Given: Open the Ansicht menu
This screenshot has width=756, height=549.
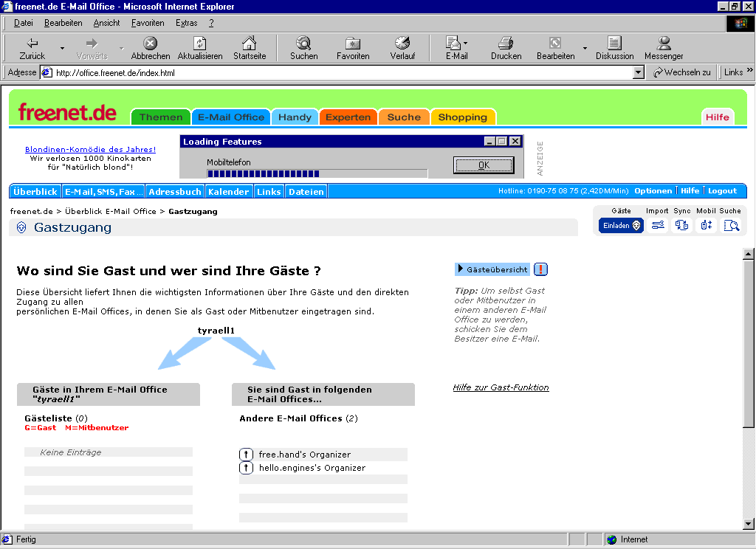Looking at the screenshot, I should pyautogui.click(x=106, y=23).
